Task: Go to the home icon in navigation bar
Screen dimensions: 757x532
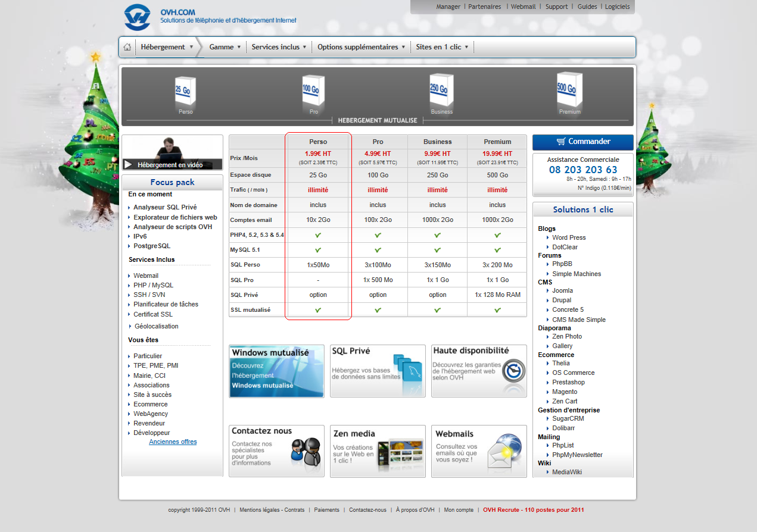Action: [x=127, y=47]
